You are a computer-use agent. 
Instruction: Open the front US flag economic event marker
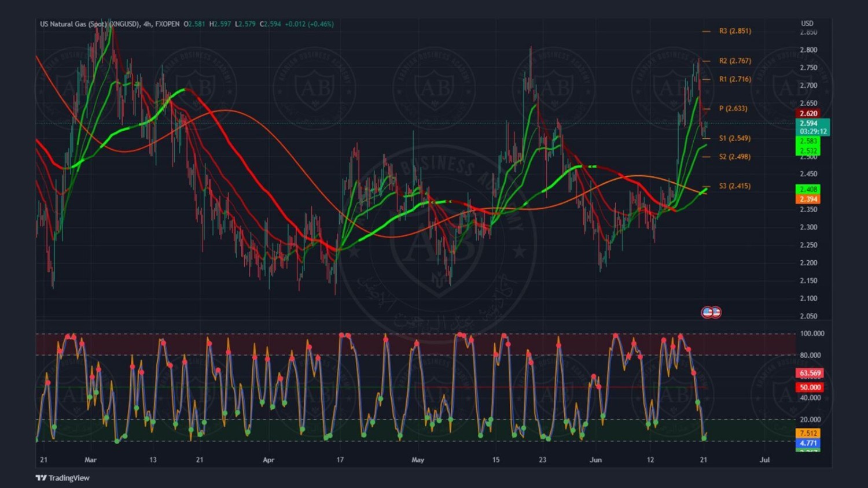point(707,312)
